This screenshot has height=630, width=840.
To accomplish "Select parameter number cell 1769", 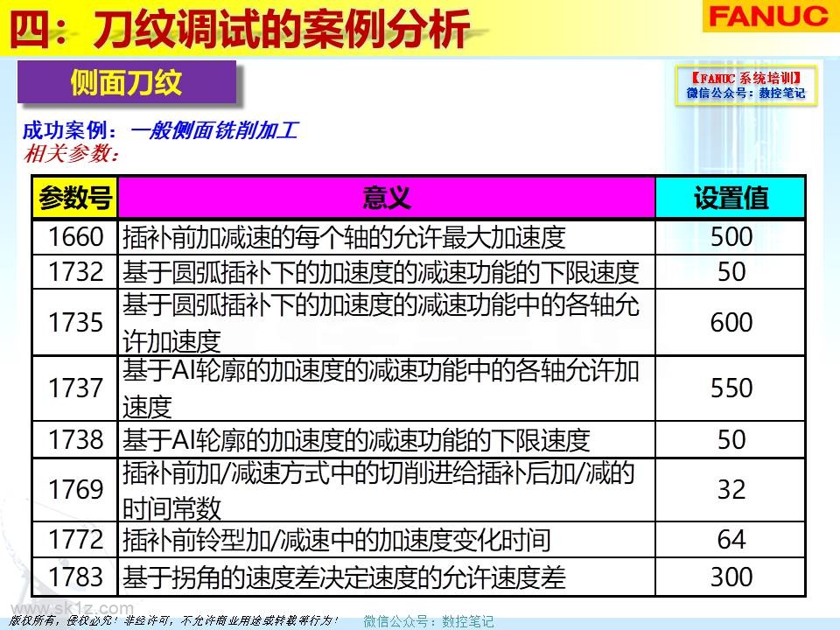I will (75, 489).
